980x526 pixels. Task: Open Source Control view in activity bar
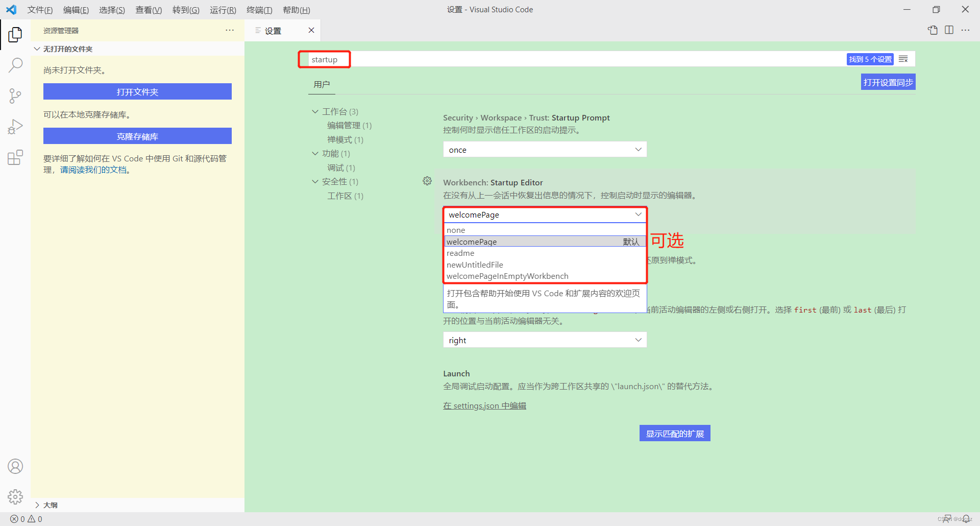pos(15,96)
